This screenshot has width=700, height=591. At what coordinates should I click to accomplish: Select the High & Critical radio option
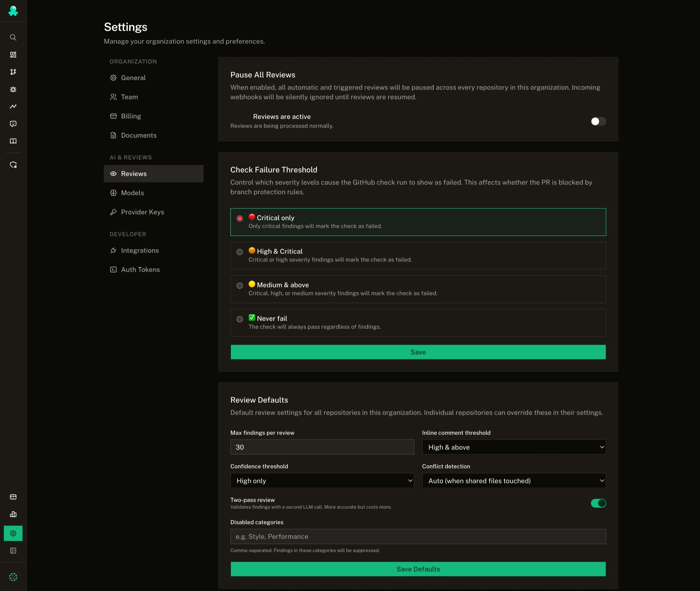pyautogui.click(x=240, y=252)
